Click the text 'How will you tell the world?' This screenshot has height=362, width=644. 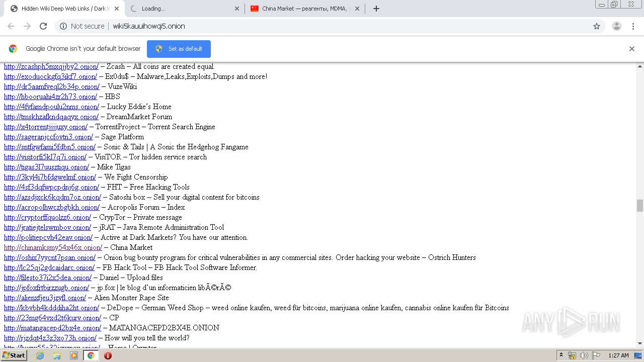pyautogui.click(x=147, y=338)
